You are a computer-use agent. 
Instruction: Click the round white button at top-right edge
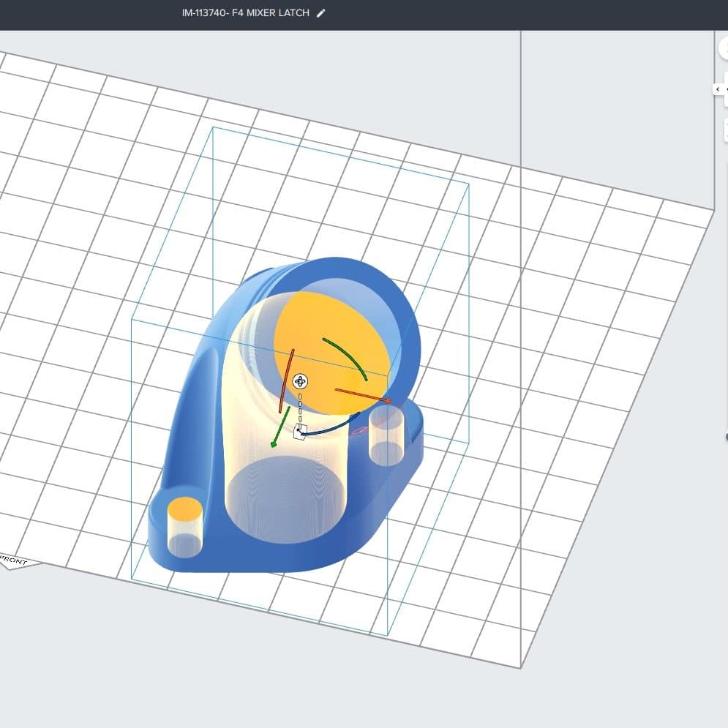[x=724, y=49]
